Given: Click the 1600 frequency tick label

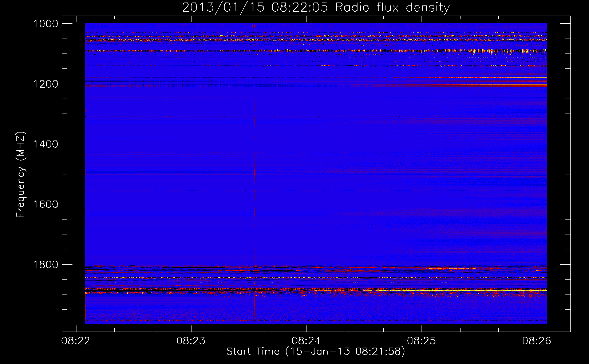Looking at the screenshot, I should pyautogui.click(x=46, y=204).
